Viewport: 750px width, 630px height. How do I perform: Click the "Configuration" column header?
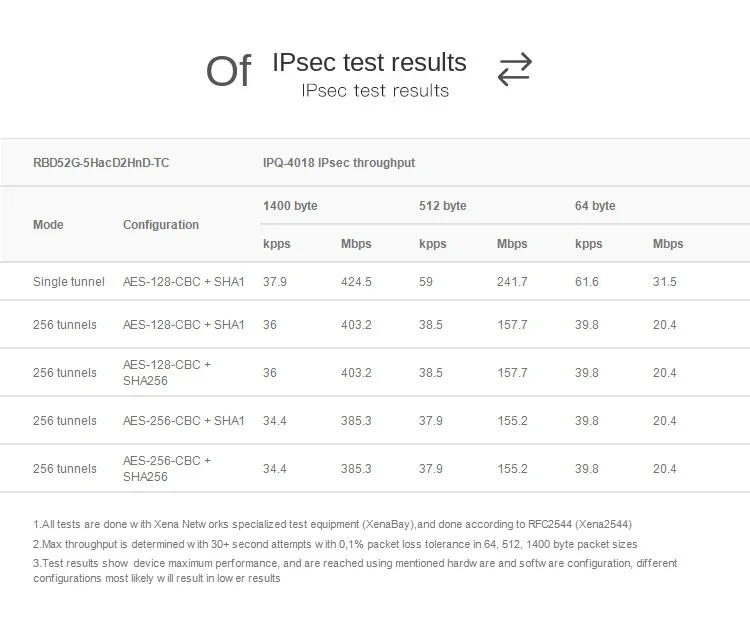[x=161, y=225]
